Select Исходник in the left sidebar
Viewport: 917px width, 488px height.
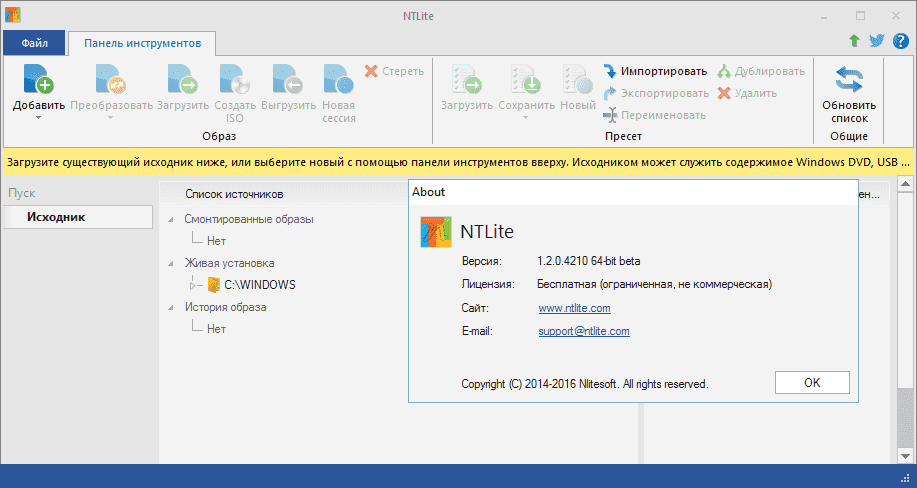[x=56, y=217]
